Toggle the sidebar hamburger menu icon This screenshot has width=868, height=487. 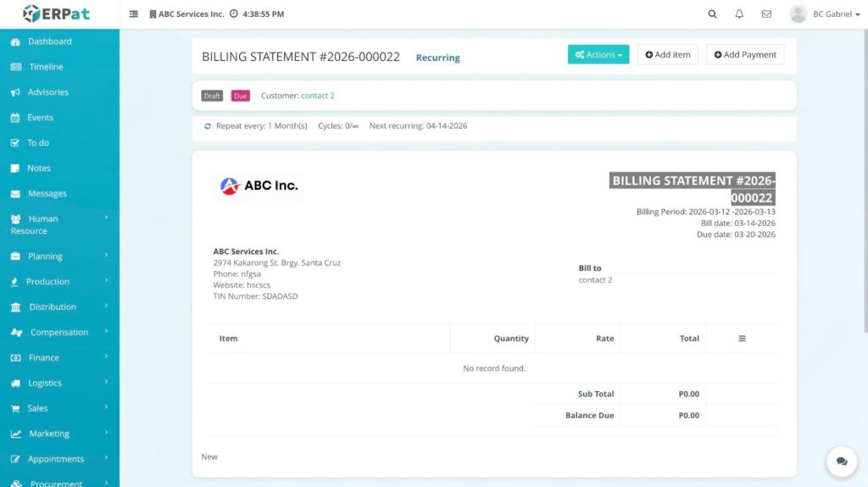click(x=133, y=14)
